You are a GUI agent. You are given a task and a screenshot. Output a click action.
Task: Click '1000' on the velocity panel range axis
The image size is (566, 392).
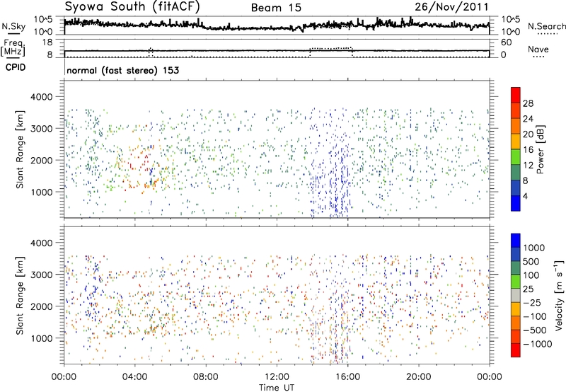click(x=42, y=338)
